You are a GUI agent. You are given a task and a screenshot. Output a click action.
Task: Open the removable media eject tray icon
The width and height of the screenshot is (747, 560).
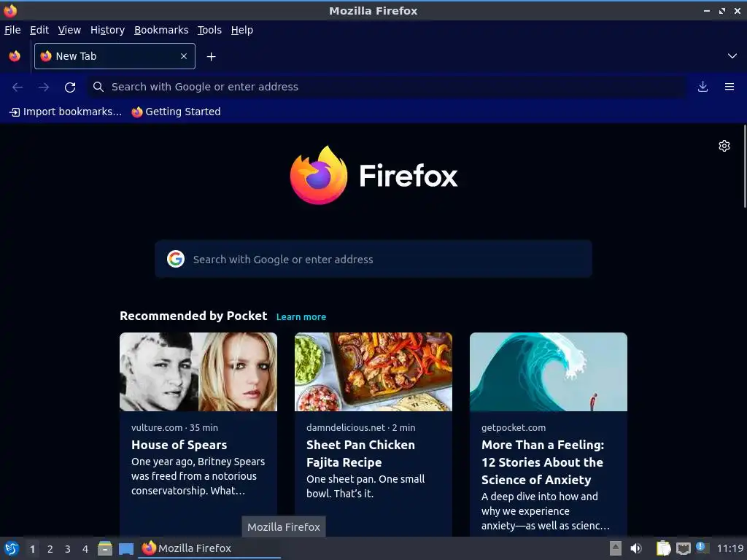[616, 548]
